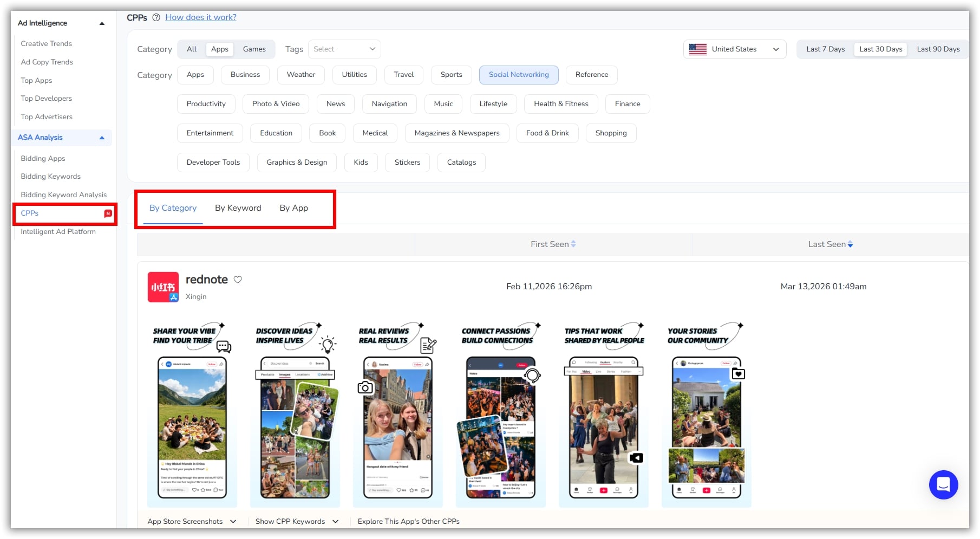This screenshot has width=980, height=539.
Task: Open the Tags select dropdown
Action: [344, 49]
